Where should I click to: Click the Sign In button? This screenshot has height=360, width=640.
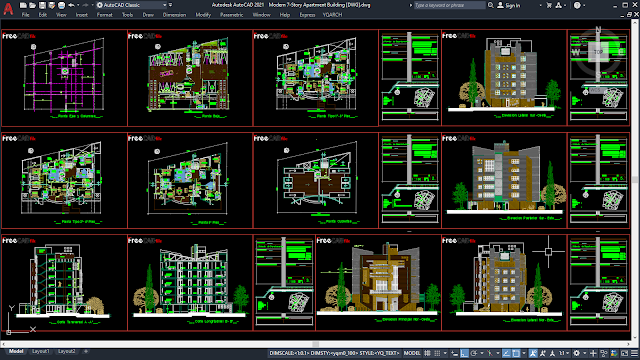(x=509, y=5)
